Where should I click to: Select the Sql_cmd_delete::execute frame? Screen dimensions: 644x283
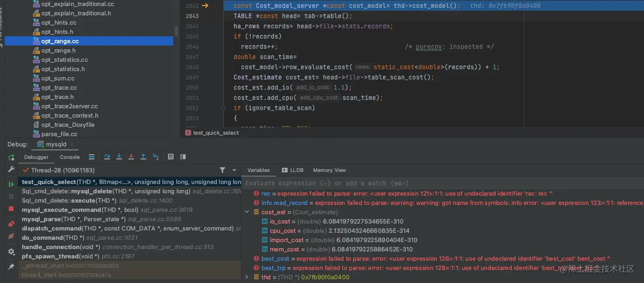tap(130, 200)
